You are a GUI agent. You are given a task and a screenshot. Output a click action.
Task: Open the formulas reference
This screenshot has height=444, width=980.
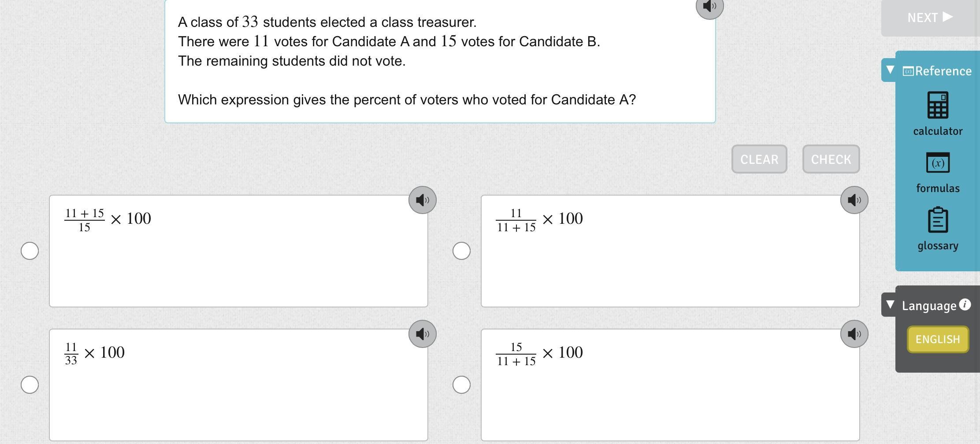point(938,163)
